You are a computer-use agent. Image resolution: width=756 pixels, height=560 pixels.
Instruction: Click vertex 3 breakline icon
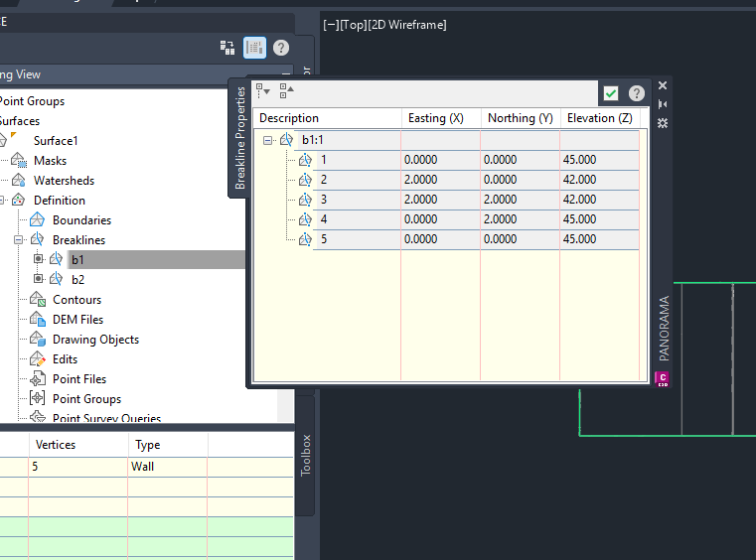(x=305, y=200)
